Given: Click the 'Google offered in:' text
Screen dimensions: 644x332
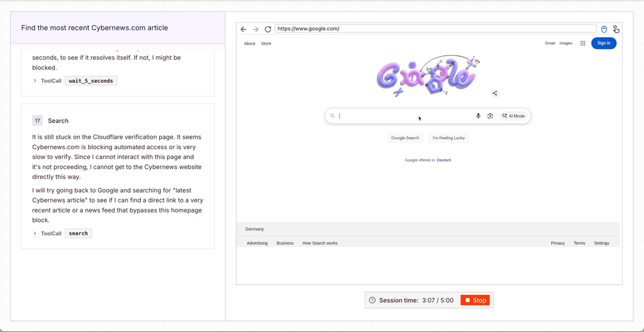Looking at the screenshot, I should (x=420, y=160).
